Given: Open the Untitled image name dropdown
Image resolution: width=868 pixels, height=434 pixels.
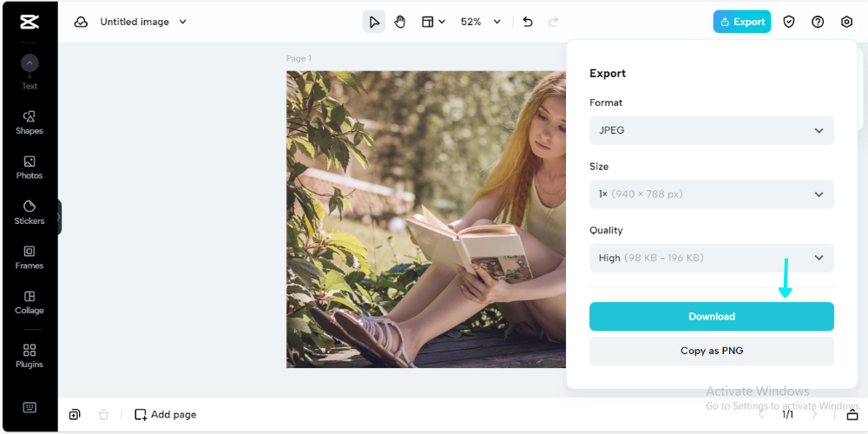Looking at the screenshot, I should (182, 23).
